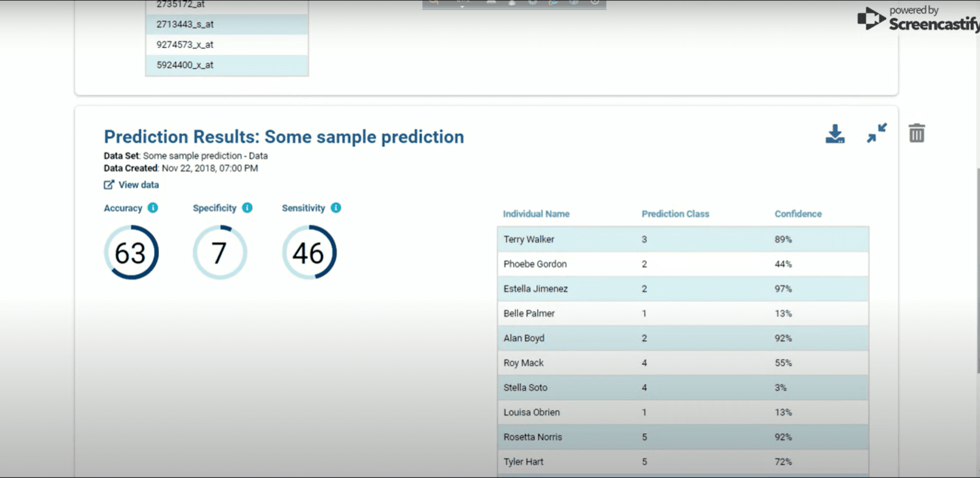This screenshot has height=478, width=980.
Task: Click Terry Walker's 89% confidence value
Action: click(x=783, y=240)
